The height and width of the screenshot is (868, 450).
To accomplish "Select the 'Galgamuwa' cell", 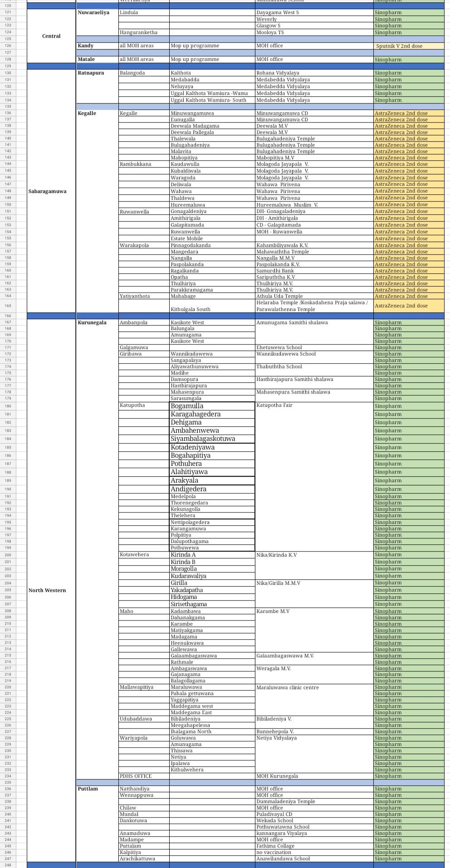I will [x=144, y=347].
